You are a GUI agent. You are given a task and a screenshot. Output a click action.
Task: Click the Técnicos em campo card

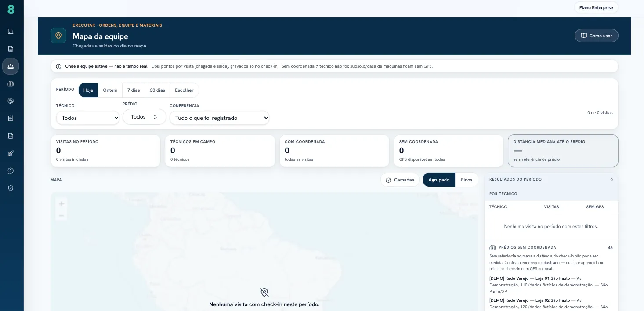point(220,151)
